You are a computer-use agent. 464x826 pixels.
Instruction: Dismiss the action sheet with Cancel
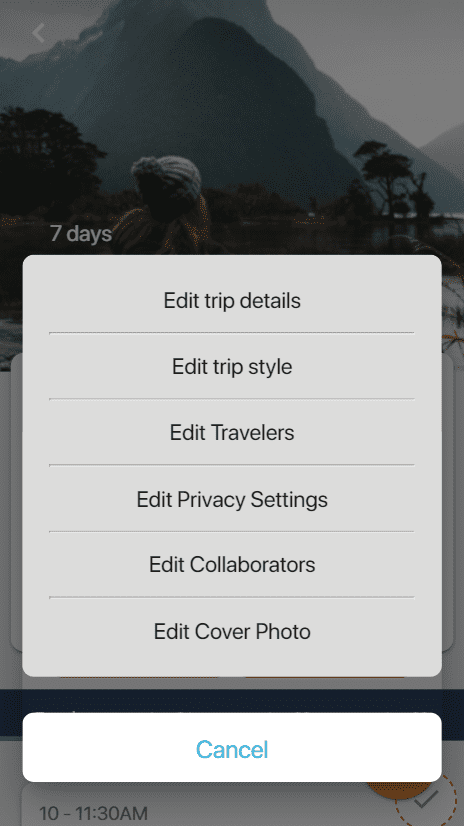point(232,749)
